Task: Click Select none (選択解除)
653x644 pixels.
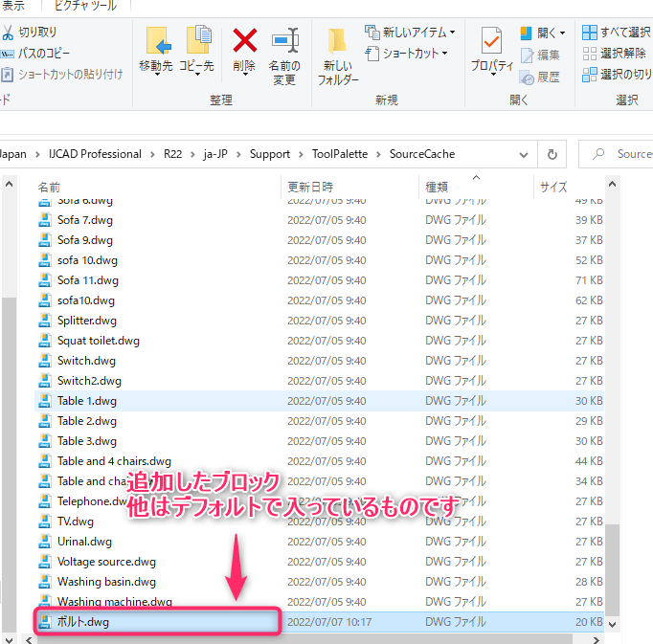Action: coord(615,54)
